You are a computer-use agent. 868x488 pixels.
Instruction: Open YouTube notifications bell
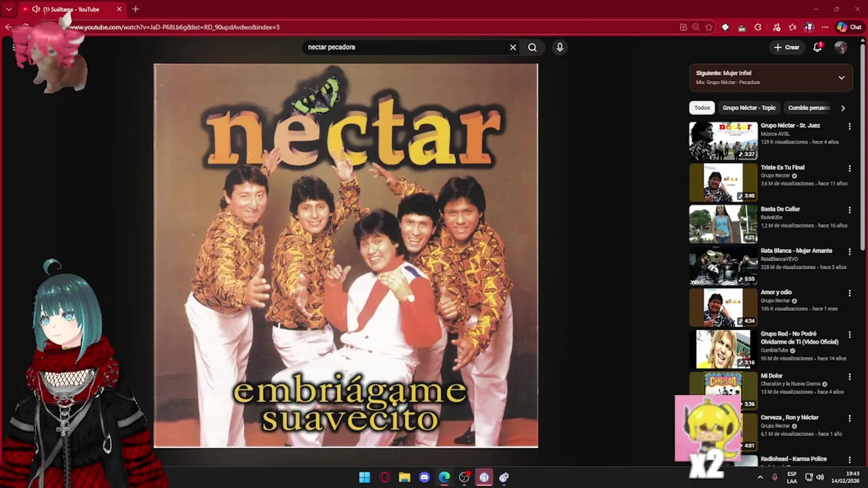tap(818, 47)
